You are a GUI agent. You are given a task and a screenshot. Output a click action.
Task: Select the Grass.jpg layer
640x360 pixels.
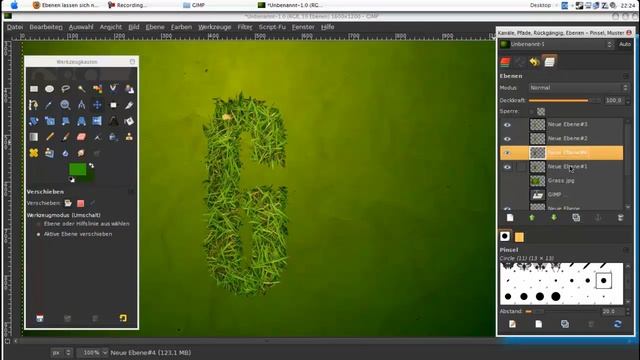pyautogui.click(x=562, y=181)
